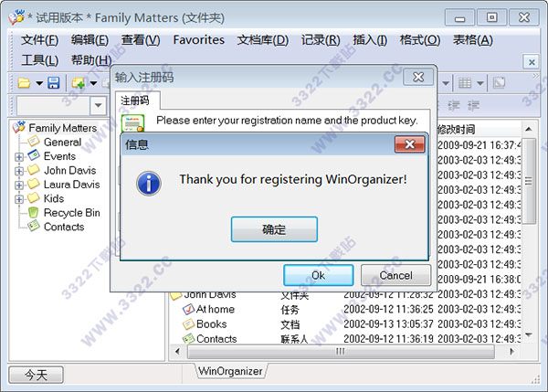Click the Books document icon
Viewport: 548px width, 392px height.
[188, 324]
